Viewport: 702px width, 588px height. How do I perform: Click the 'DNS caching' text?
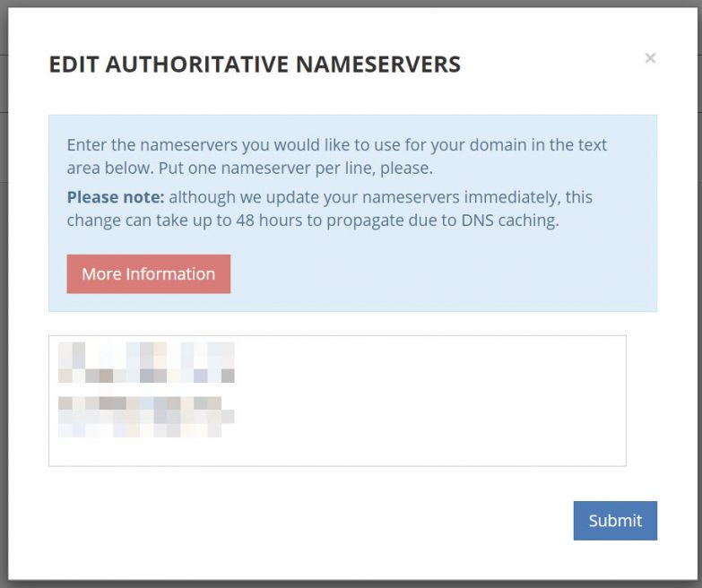(515, 220)
